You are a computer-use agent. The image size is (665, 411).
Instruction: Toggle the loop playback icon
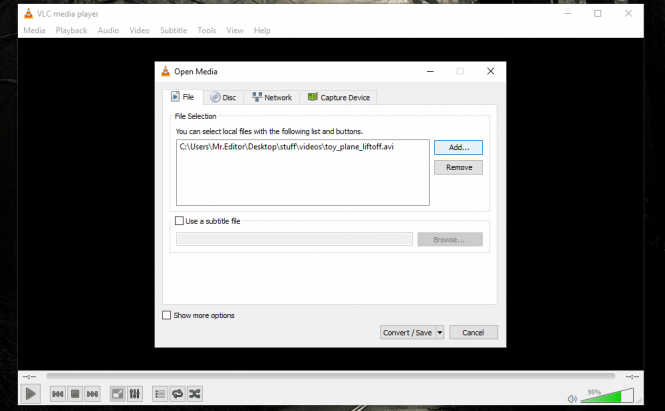[x=177, y=394]
